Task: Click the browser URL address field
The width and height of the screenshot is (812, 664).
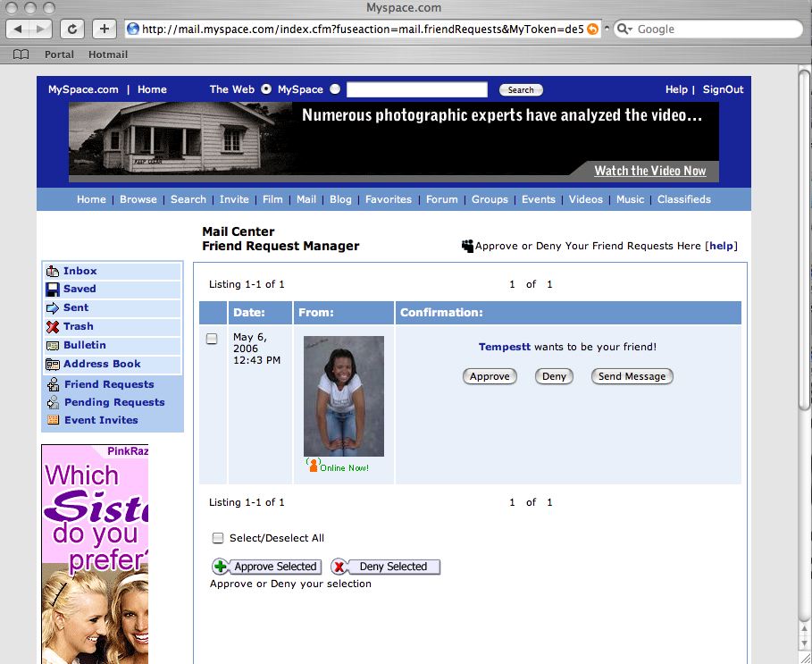Action: pyautogui.click(x=363, y=29)
